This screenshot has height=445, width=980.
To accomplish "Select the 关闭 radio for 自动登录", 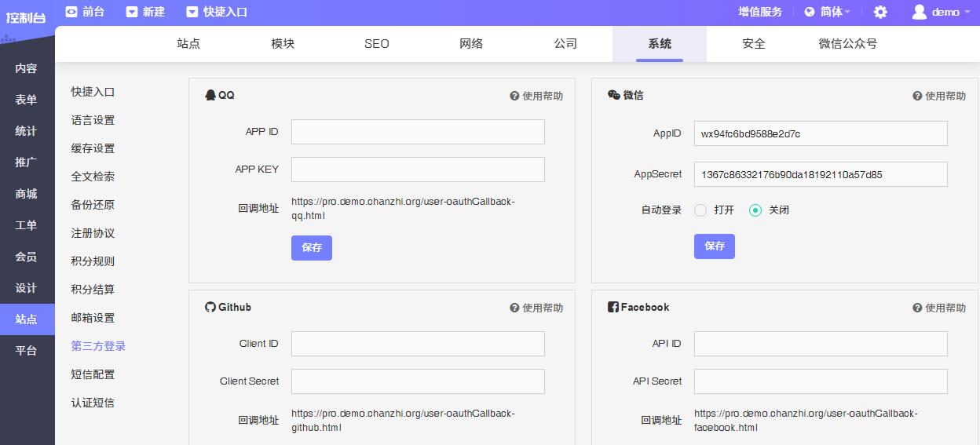I will pos(755,210).
